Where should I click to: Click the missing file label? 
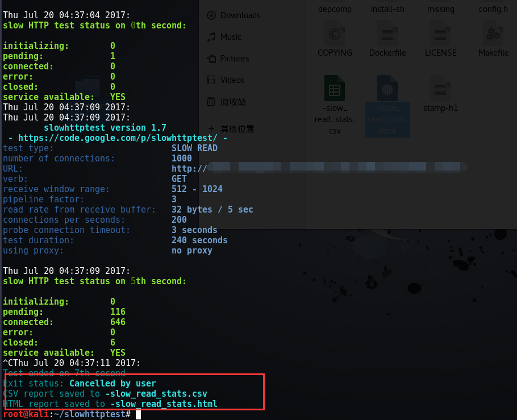click(440, 9)
